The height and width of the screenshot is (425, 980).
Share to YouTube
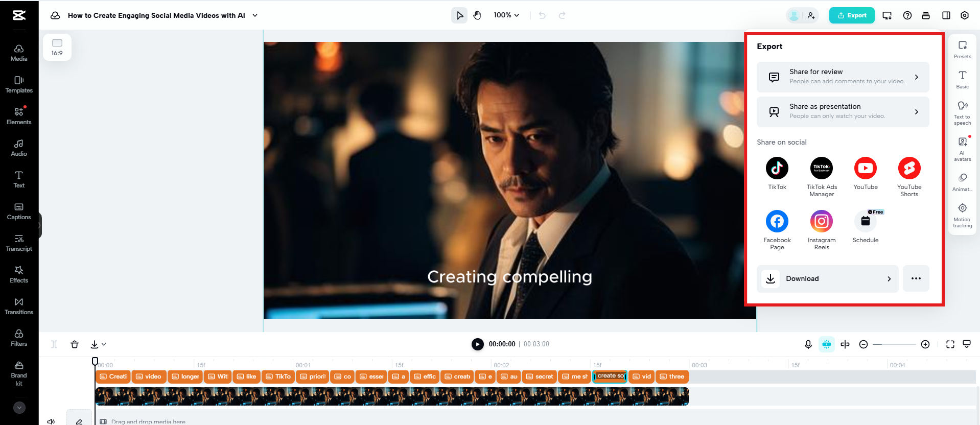(866, 174)
